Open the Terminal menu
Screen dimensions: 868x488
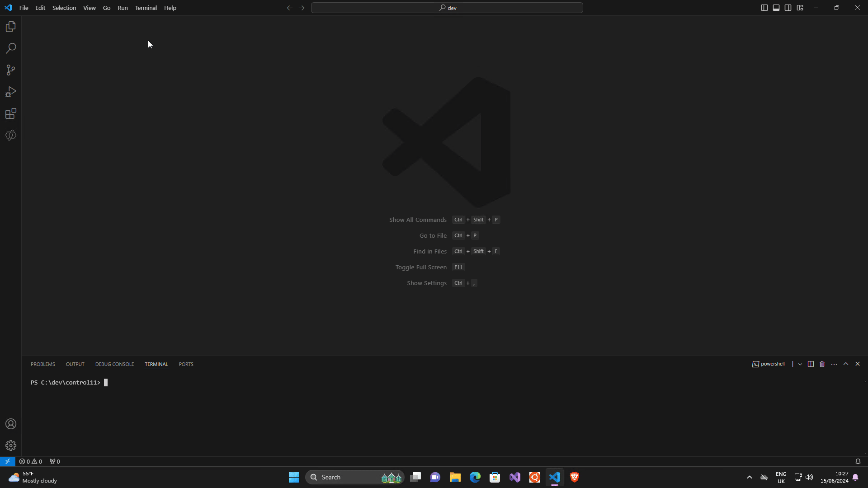click(x=146, y=8)
